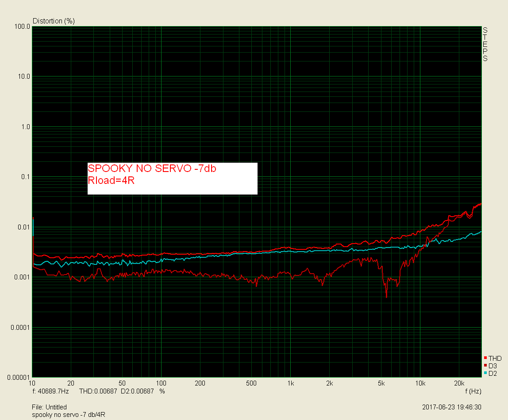Click the 1k frequency tick label
The width and height of the screenshot is (508, 420).
[291, 383]
